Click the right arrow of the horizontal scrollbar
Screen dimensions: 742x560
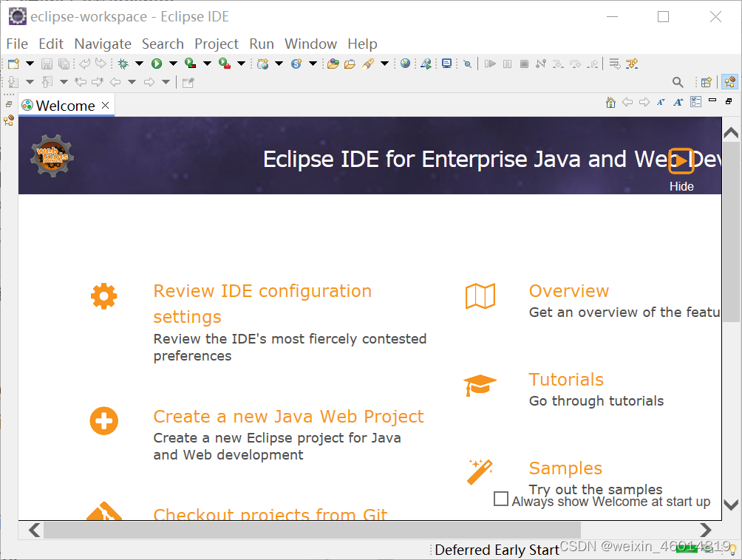coord(706,530)
